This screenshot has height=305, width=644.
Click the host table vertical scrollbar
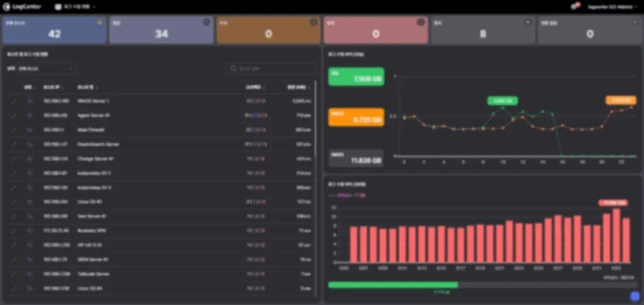click(315, 119)
